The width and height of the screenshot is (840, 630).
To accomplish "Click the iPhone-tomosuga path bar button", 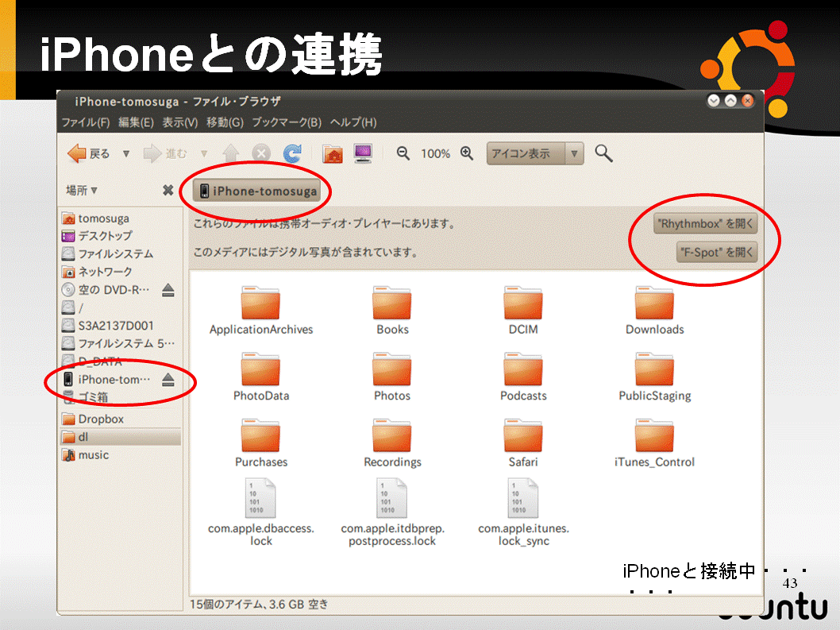I will click(258, 191).
